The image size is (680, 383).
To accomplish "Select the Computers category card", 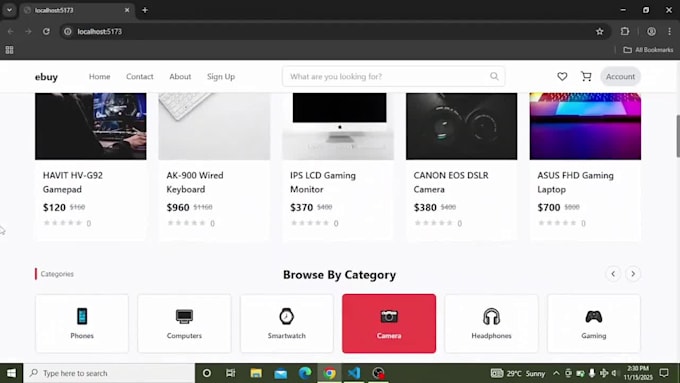I will pyautogui.click(x=184, y=323).
